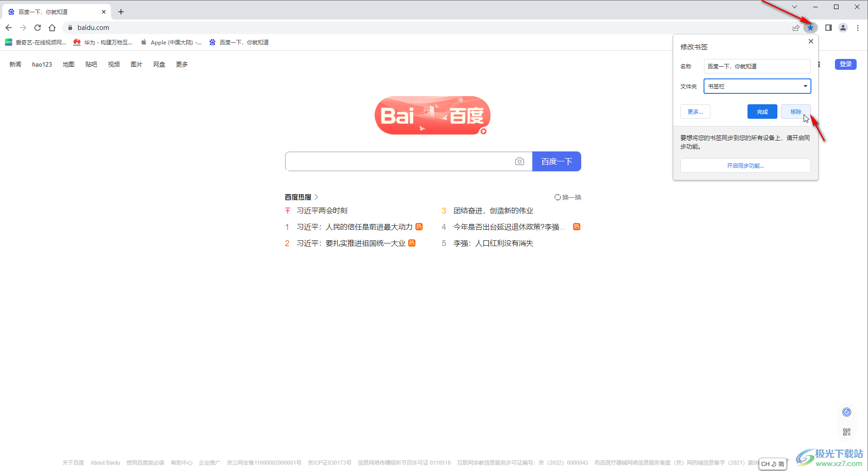Click the blue bookmark star icon

click(810, 28)
